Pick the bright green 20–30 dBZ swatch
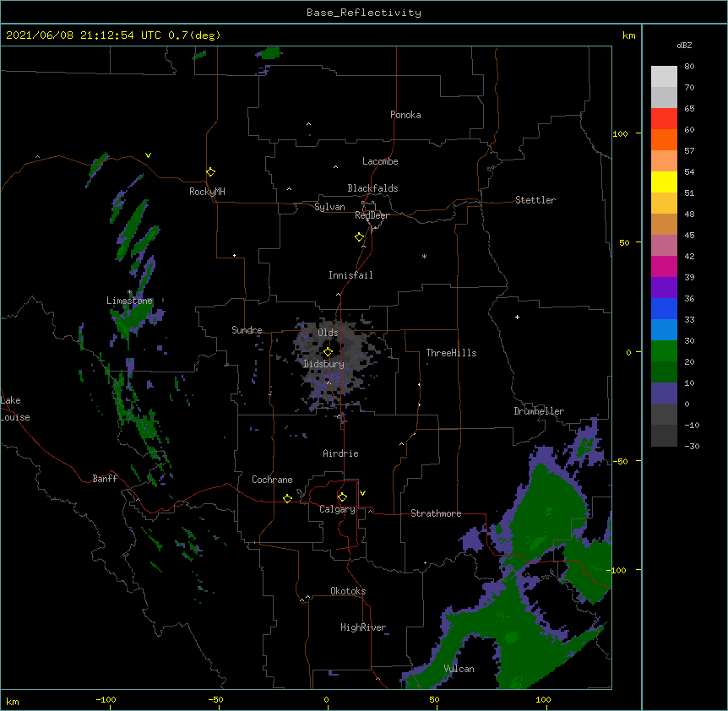The width and height of the screenshot is (728, 711). (664, 351)
